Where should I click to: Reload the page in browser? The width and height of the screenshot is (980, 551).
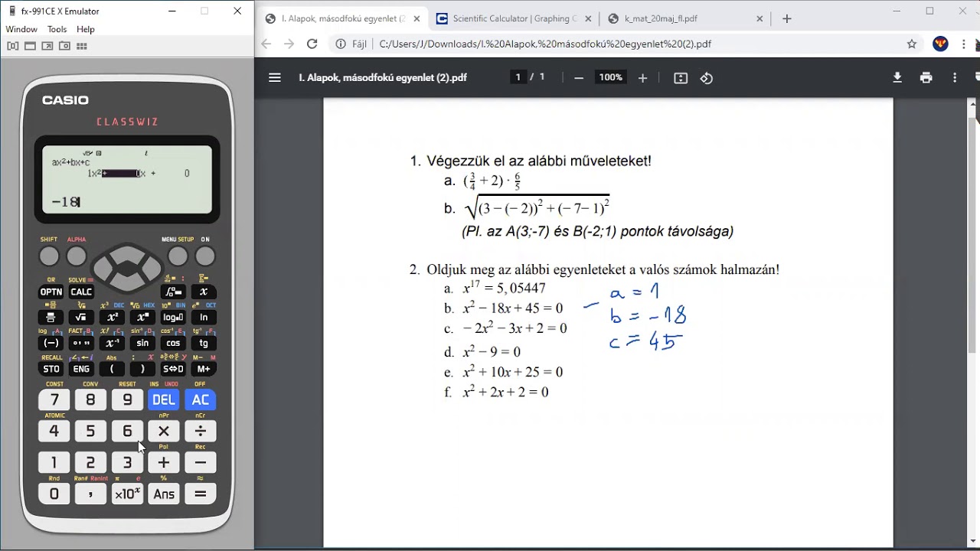click(x=312, y=44)
